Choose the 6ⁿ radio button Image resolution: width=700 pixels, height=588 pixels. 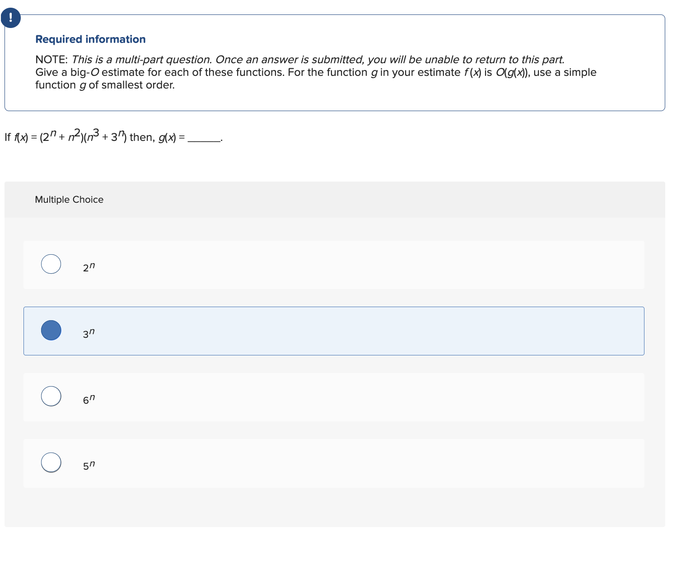click(51, 396)
